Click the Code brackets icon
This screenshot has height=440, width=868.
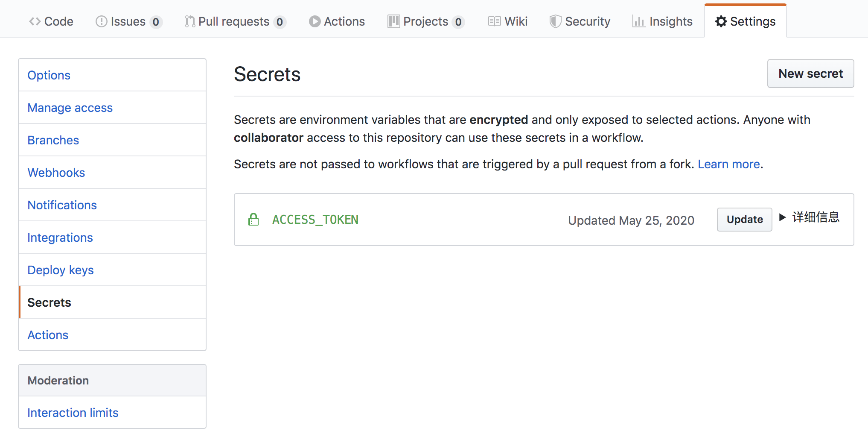pyautogui.click(x=35, y=21)
